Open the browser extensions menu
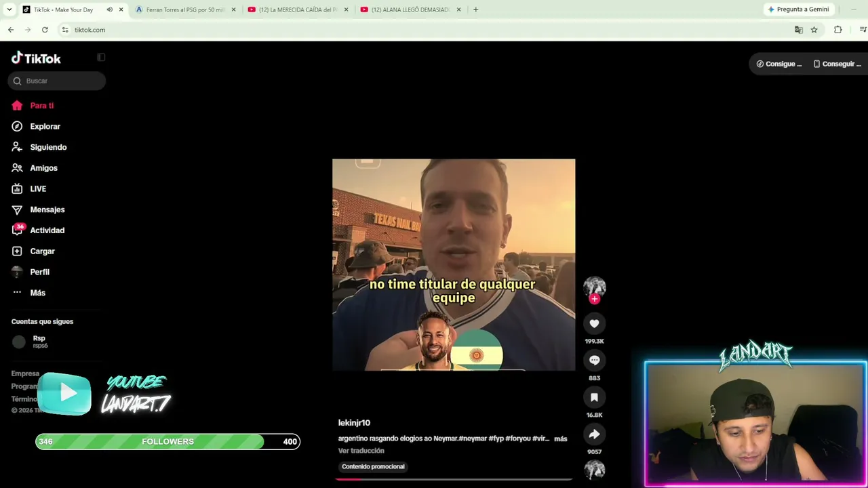This screenshot has width=868, height=488. (838, 30)
